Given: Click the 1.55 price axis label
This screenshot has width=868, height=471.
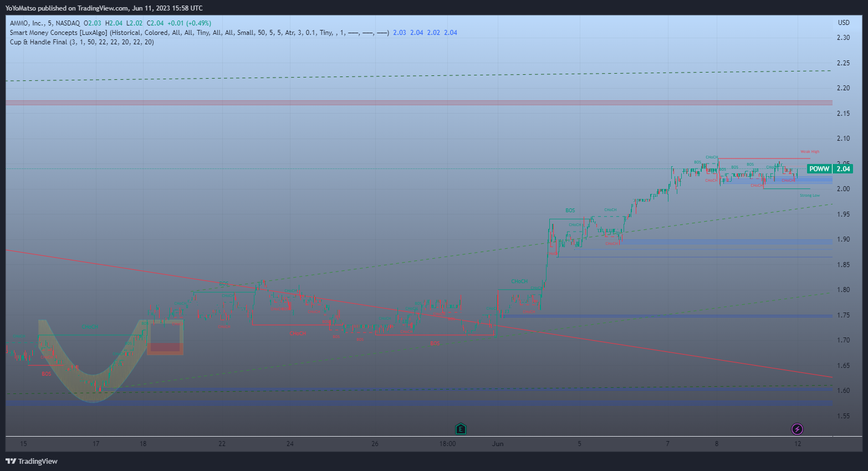Looking at the screenshot, I should click(843, 416).
